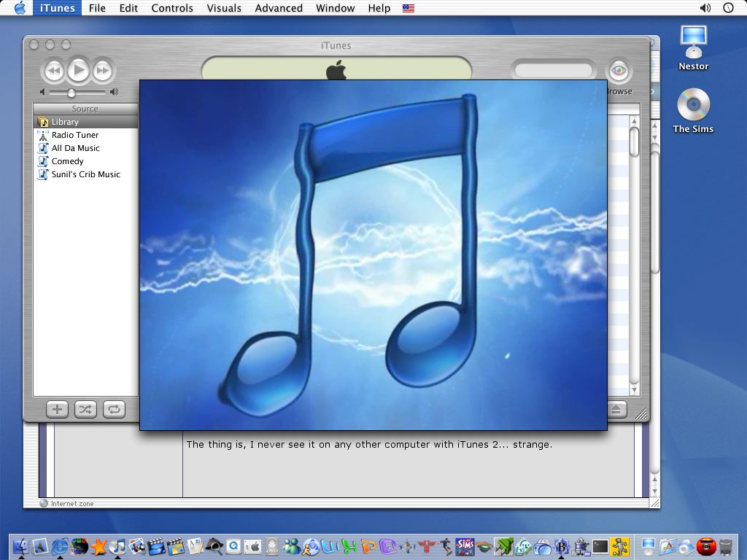Screen dimensions: 747x560
Task: Open the All Da Music playlist
Action: click(86, 148)
